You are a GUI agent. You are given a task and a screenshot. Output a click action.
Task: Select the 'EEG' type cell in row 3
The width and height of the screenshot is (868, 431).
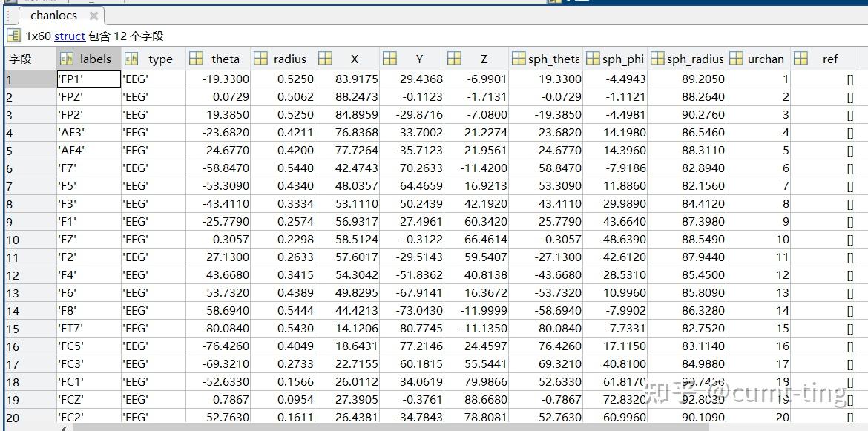click(154, 115)
